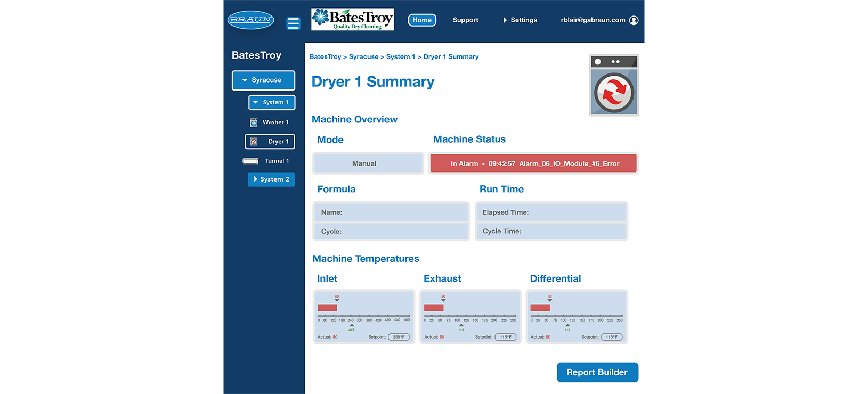Click the Inlet actual value marker arrow
This screenshot has width=868, height=394.
click(x=337, y=300)
